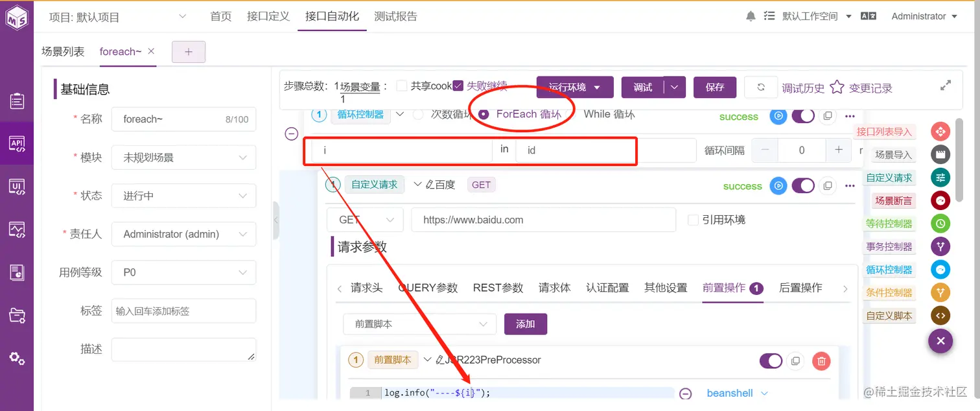
Task: Open the report statistics sidebar icon
Action: [x=17, y=272]
